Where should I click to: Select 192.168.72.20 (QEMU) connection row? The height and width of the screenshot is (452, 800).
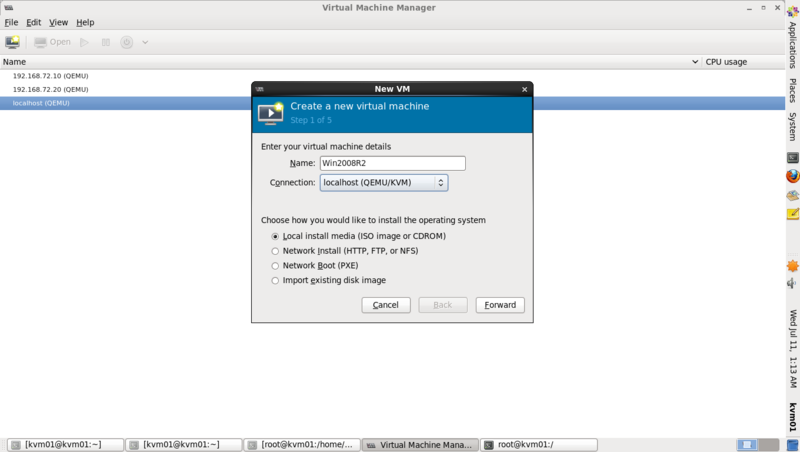[x=392, y=89]
